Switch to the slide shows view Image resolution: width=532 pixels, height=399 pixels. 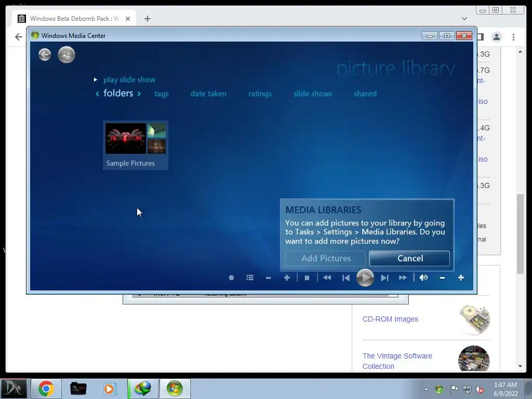pos(312,94)
